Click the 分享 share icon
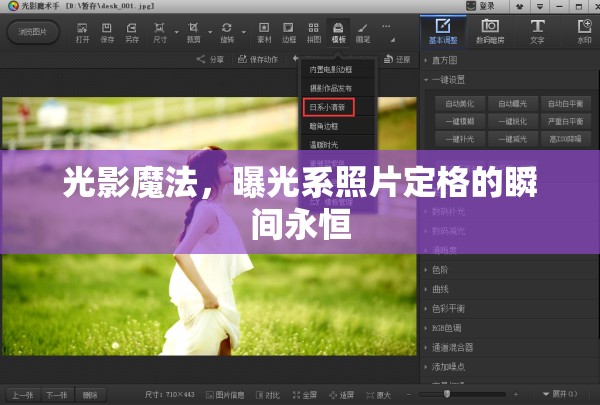 (x=210, y=59)
